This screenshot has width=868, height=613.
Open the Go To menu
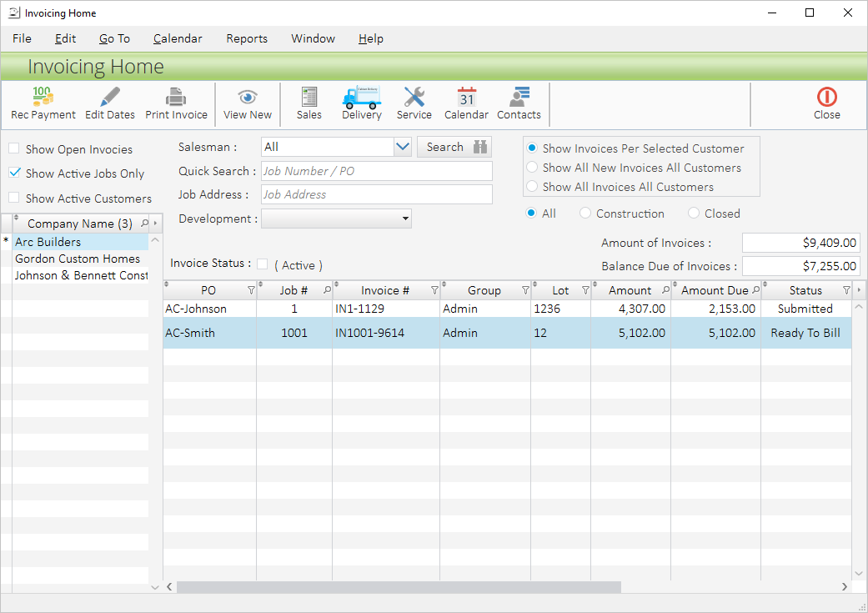click(114, 38)
